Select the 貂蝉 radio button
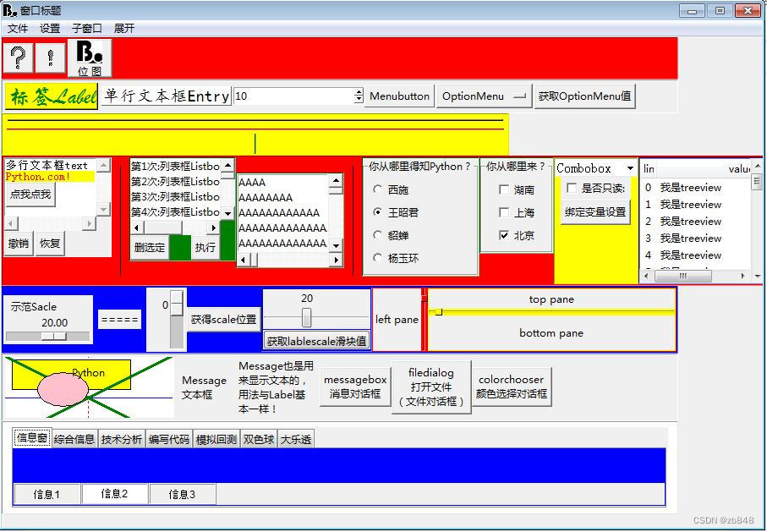This screenshot has height=532, width=767. 378,235
